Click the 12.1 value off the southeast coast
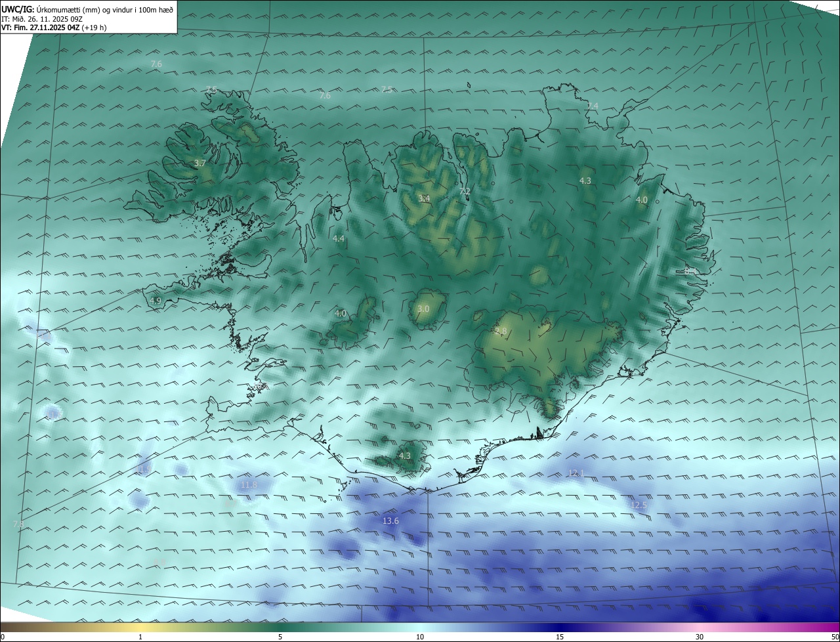Viewport: 840px width, 642px height. [x=576, y=473]
